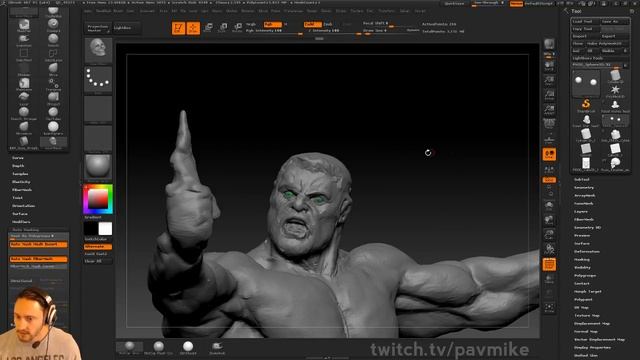Screen dimensions: 640x360
Task: Open the stroke type thumbnail with dots
Action: point(98,80)
